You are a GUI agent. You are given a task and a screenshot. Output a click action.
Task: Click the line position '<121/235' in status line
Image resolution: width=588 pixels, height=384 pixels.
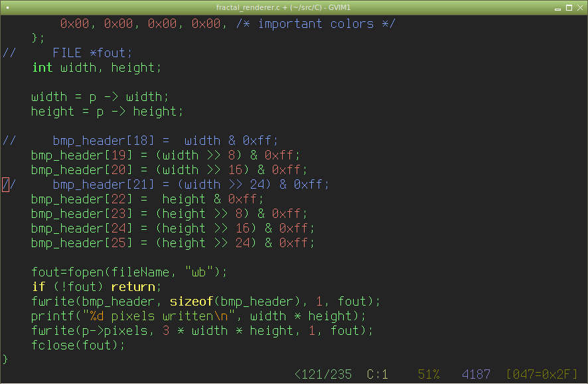click(x=323, y=374)
